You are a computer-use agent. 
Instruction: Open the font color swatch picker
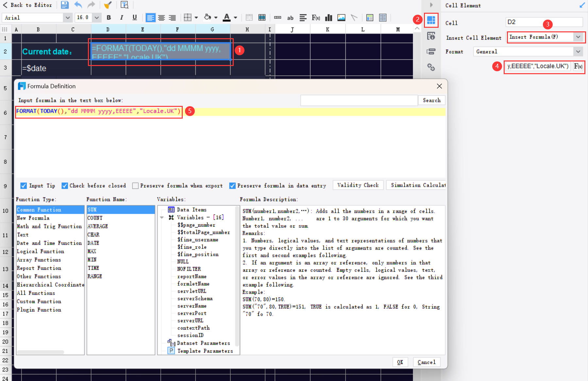[x=235, y=18]
